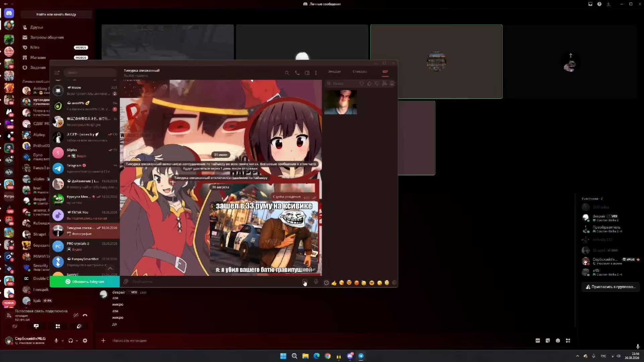
Task: Select the GIF tab in Telegram
Action: pos(385,71)
